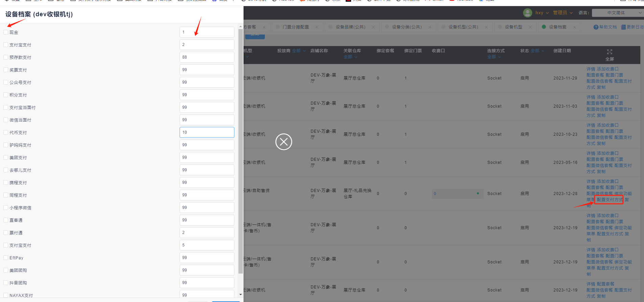This screenshot has height=302, width=644.
Task: Focus the 现金 sort number field
Action: pos(207,32)
